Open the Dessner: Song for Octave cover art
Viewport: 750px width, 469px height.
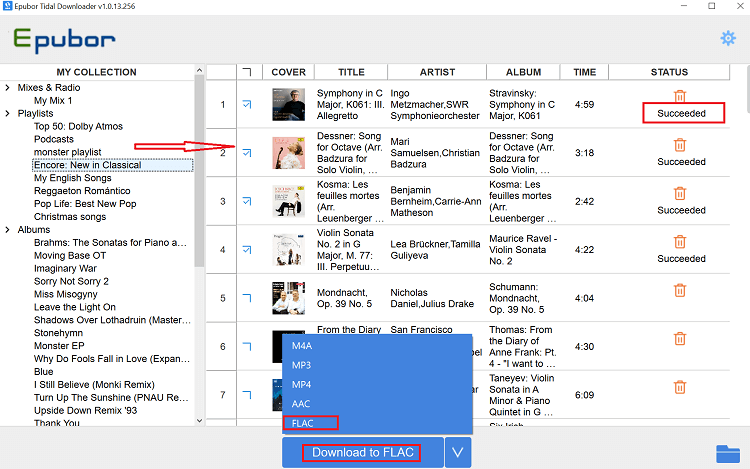point(288,153)
